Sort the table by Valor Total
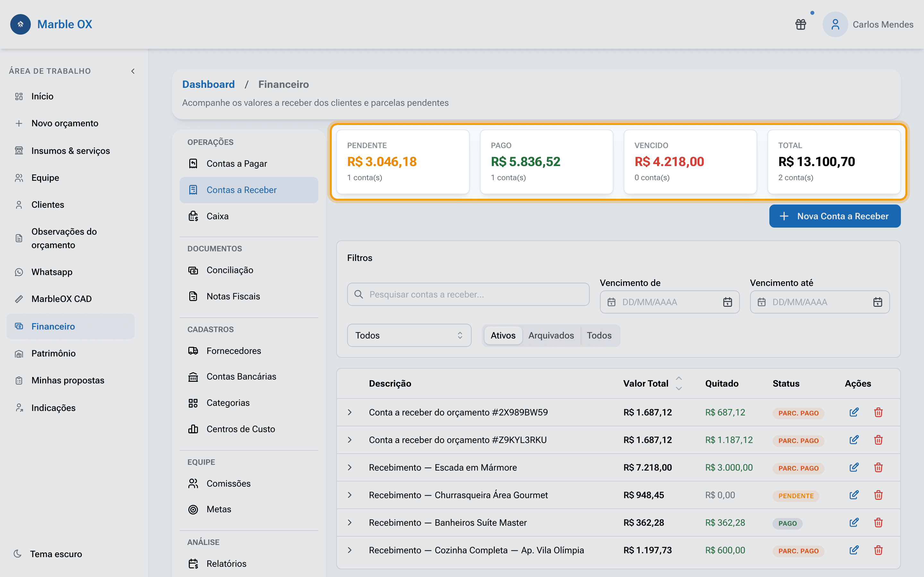The image size is (924, 577). pyautogui.click(x=679, y=383)
